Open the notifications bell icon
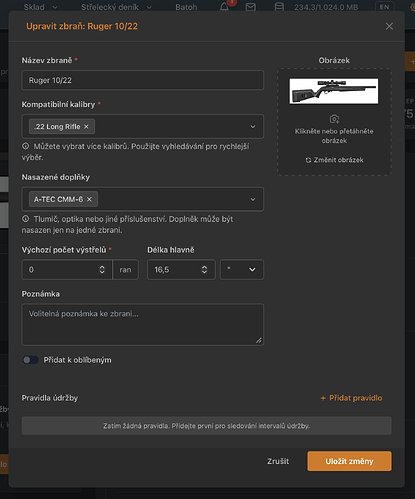 pyautogui.click(x=224, y=7)
